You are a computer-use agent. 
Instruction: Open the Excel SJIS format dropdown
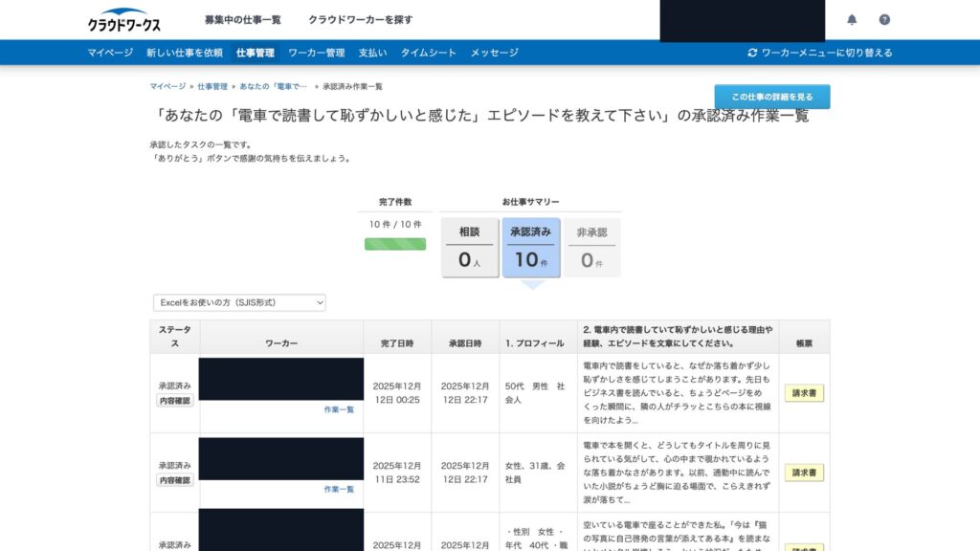tap(239, 302)
